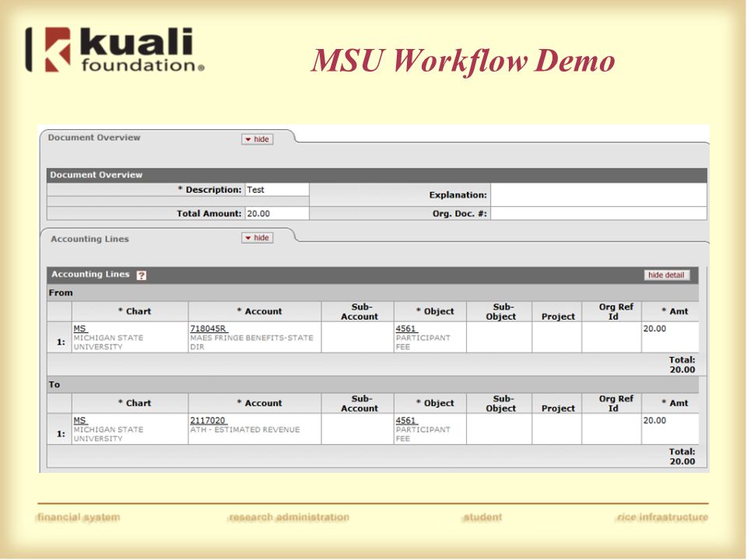Click the hide detail button
Image resolution: width=747 pixels, height=560 pixels.
[x=666, y=275]
